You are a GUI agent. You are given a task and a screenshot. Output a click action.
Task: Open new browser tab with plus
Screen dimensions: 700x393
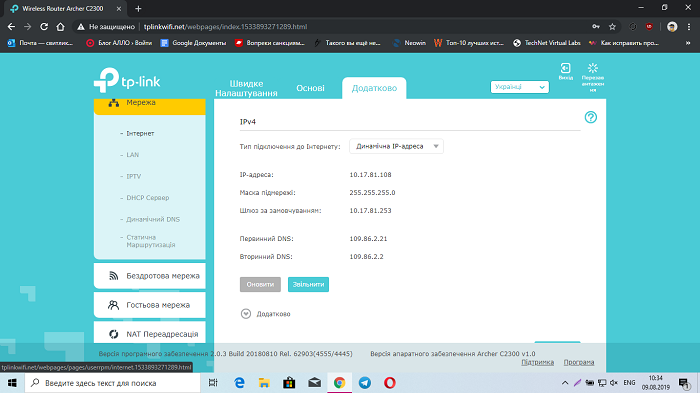(x=138, y=8)
